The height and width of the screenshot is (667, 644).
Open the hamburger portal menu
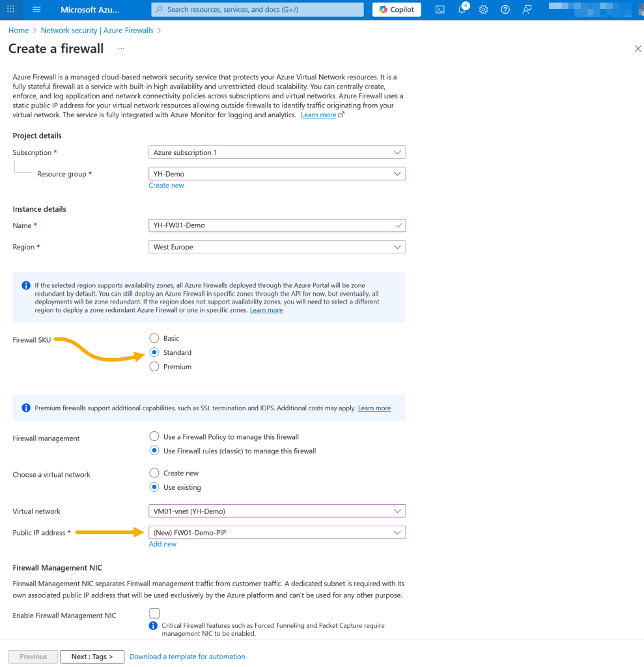(x=36, y=9)
